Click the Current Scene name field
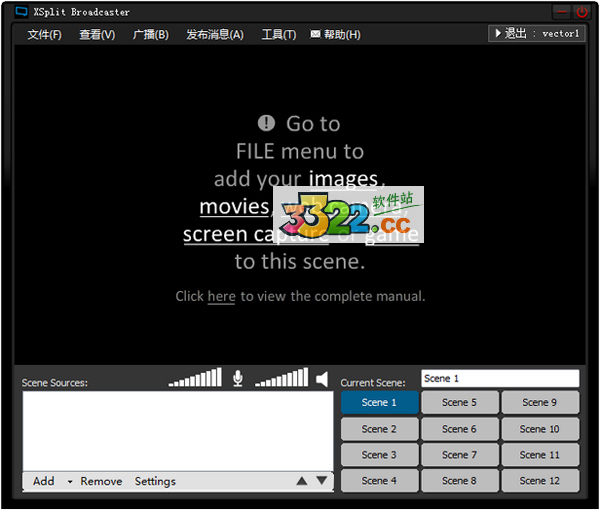The image size is (600, 511). 500,379
